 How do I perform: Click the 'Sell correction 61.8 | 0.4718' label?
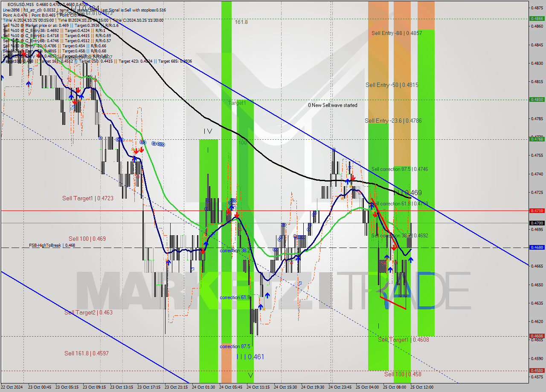coord(399,204)
